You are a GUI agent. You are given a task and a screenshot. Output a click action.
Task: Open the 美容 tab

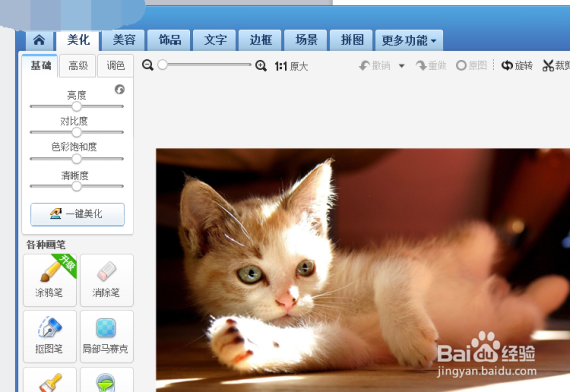tap(124, 40)
